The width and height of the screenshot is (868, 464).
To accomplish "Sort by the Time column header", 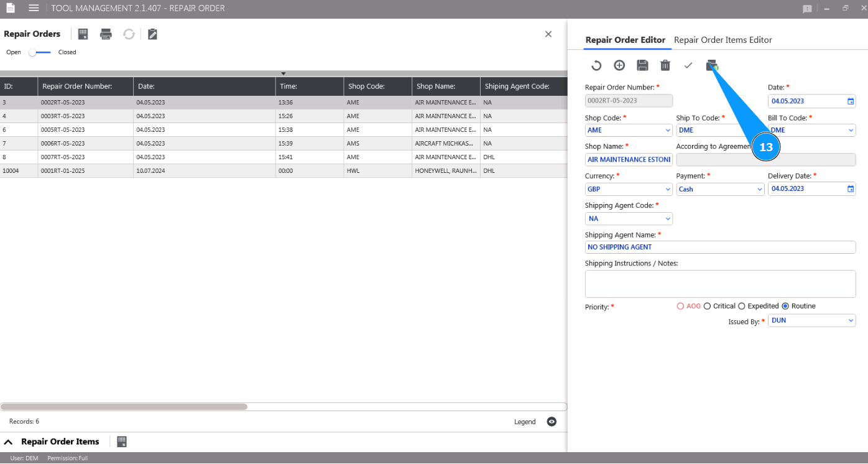I will (x=310, y=86).
